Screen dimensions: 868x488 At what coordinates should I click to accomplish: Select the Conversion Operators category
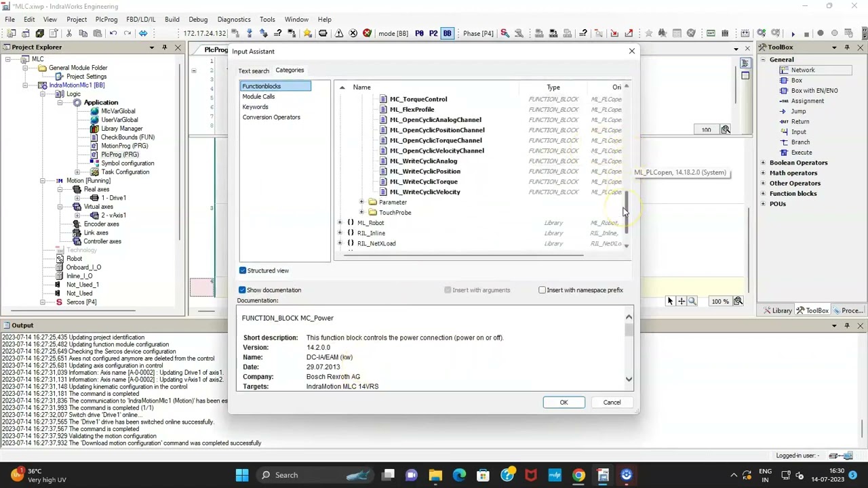271,117
